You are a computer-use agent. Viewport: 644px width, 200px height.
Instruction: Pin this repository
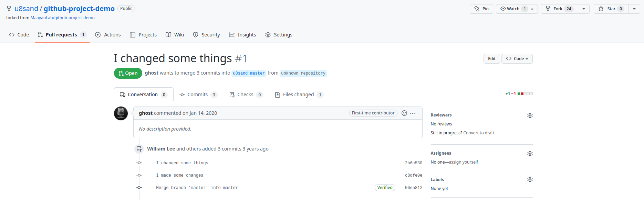coord(481,9)
